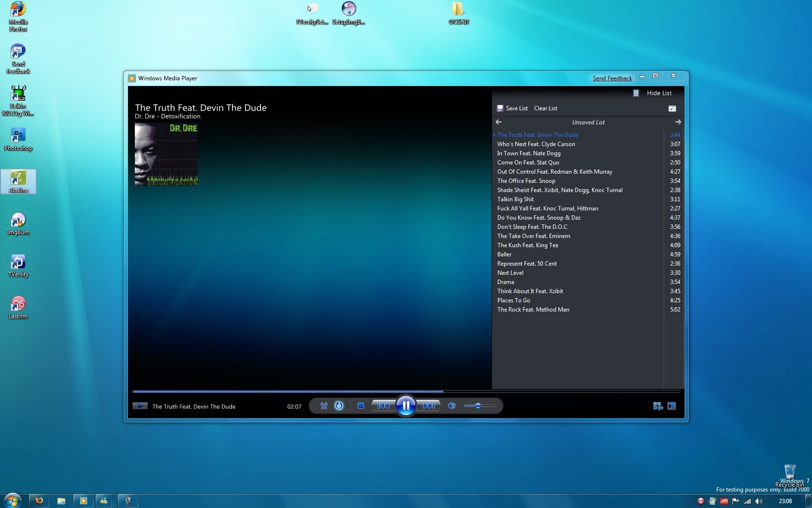Launch Photoshop from the desktop
Viewport: 812px width, 508px height.
point(18,139)
